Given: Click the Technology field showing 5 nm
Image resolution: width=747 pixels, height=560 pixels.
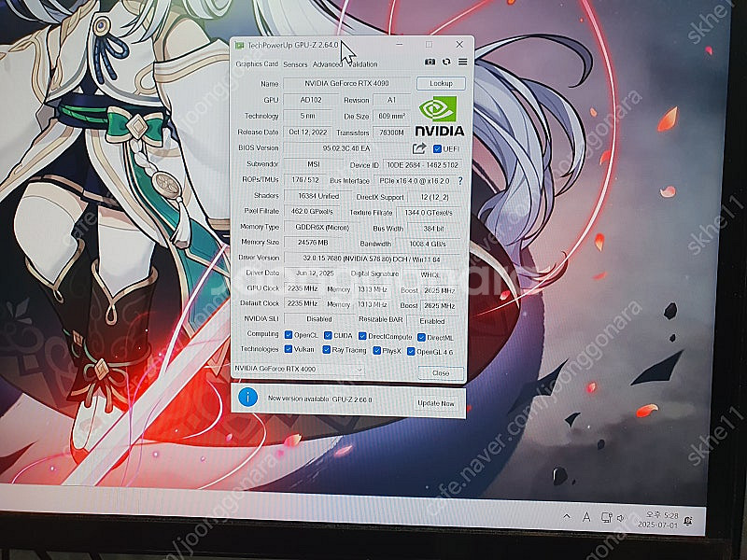Looking at the screenshot, I should click(308, 116).
